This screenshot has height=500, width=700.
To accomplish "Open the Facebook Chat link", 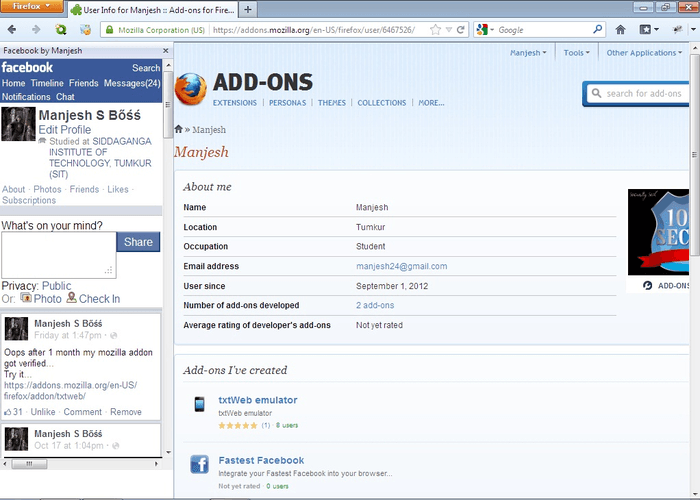I will [x=65, y=96].
